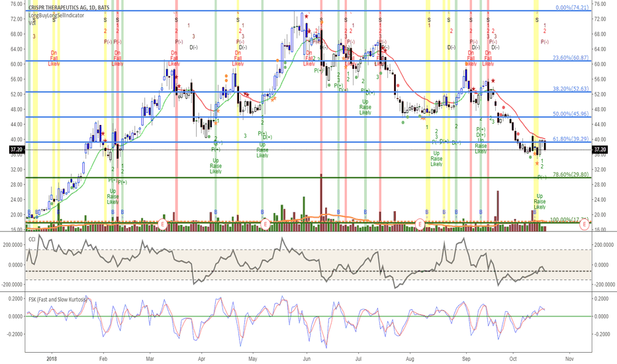Viewport: 617px width, 364px height.
Task: Select the CRISPR THERAPEUTICS AG chart title
Action: click(x=69, y=7)
